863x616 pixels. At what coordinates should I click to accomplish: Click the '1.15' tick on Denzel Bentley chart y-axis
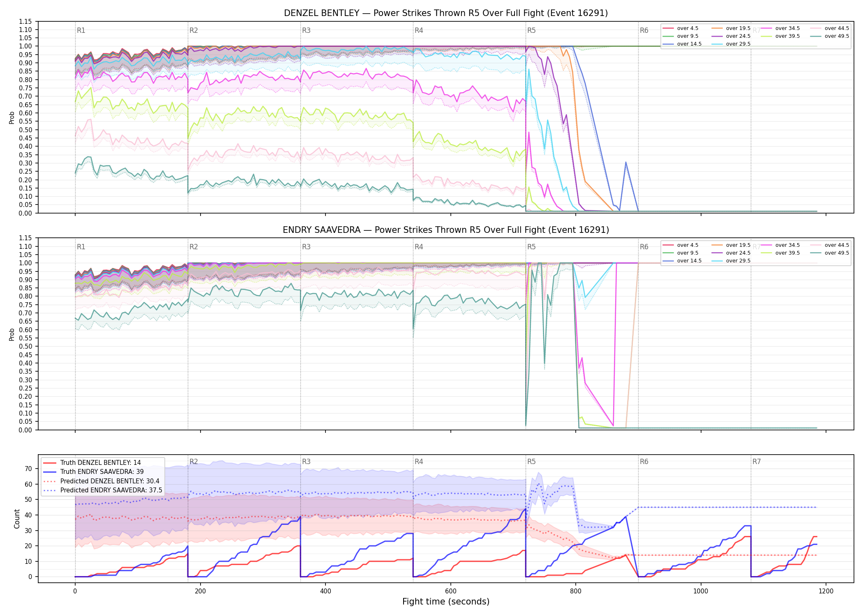25,21
